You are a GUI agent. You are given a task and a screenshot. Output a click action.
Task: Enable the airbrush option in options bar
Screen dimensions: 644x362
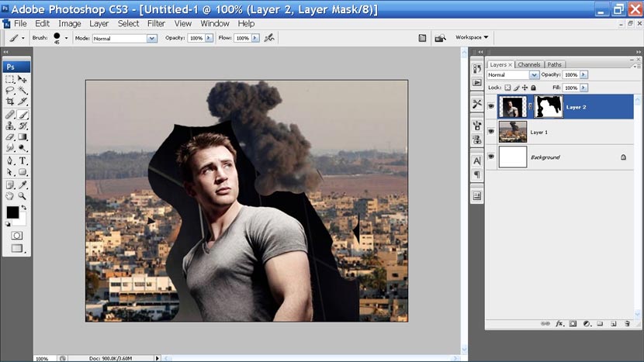coord(269,37)
